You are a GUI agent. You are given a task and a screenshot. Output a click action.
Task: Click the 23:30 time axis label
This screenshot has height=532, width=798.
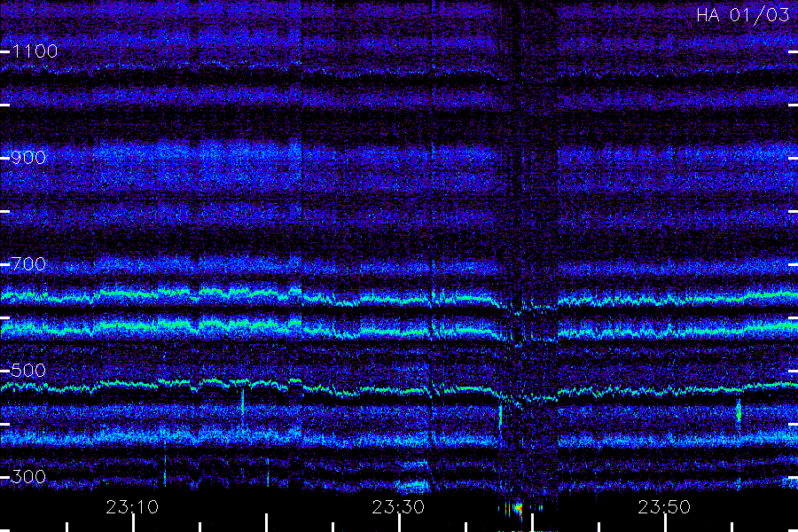[x=398, y=507]
